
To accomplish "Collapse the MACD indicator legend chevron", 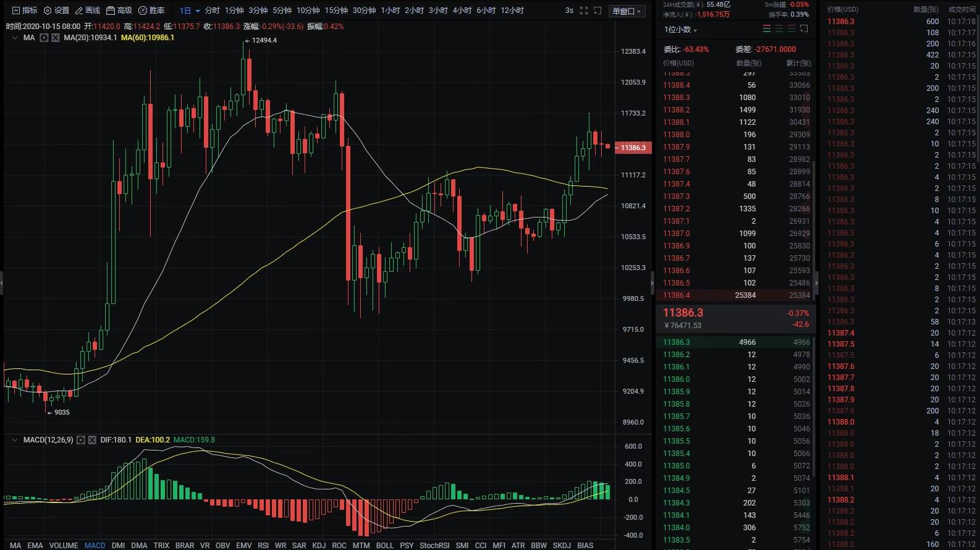I will point(15,440).
